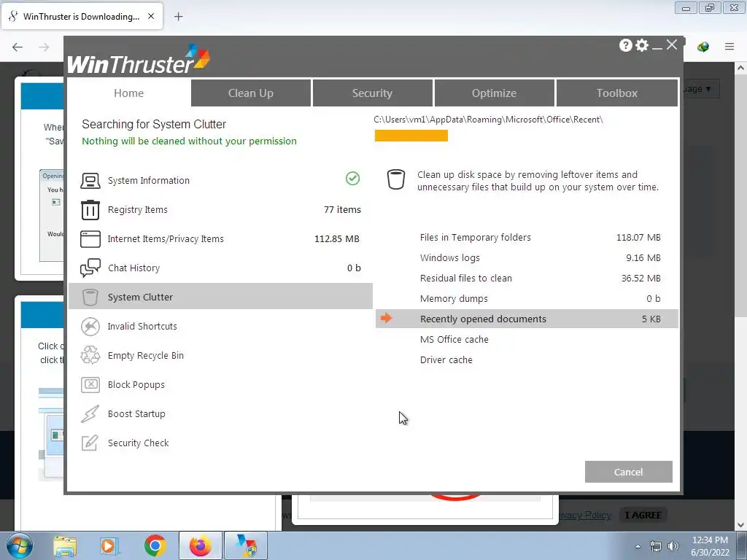Switch to the Clean Up tab
Screen dimensions: 747x560
click(x=251, y=93)
